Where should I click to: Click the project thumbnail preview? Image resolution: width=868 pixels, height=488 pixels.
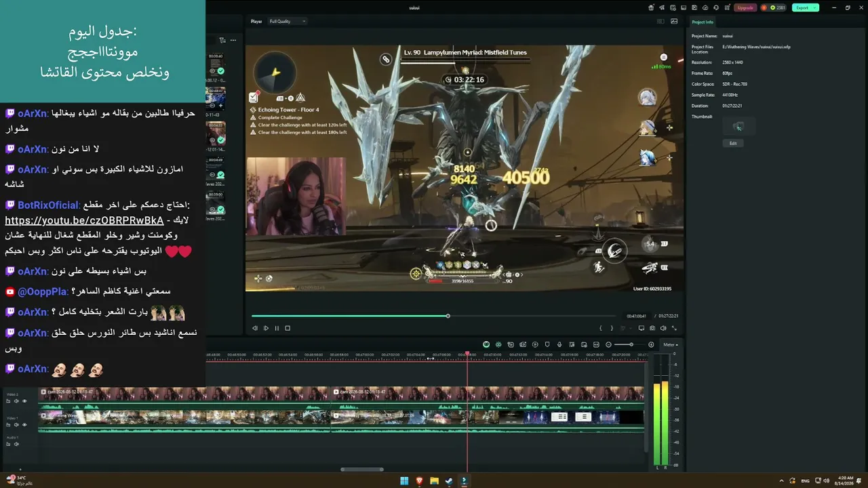click(738, 126)
